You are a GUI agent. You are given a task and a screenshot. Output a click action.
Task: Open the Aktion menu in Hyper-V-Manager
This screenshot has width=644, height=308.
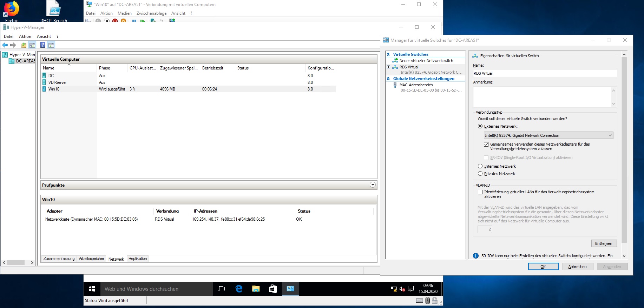click(x=25, y=36)
